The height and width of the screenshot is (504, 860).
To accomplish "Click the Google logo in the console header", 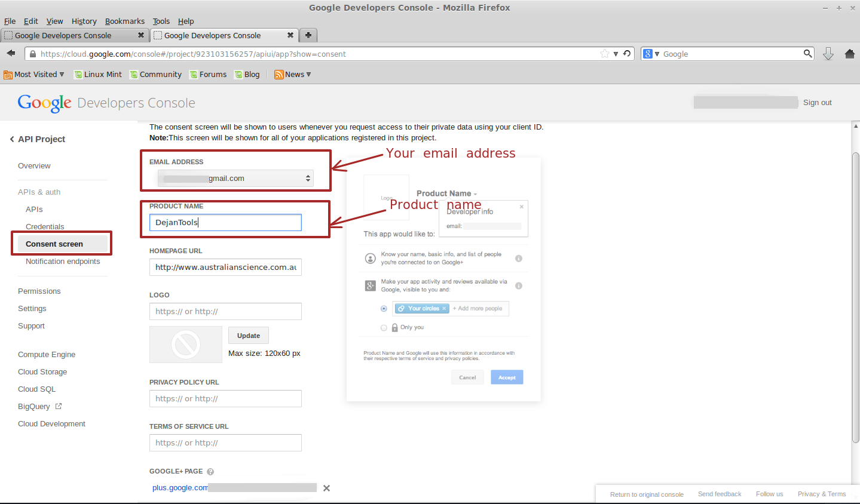I will tap(45, 103).
